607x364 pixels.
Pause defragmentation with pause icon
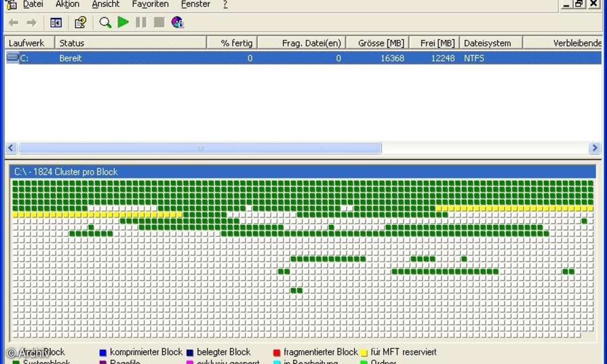pos(141,23)
